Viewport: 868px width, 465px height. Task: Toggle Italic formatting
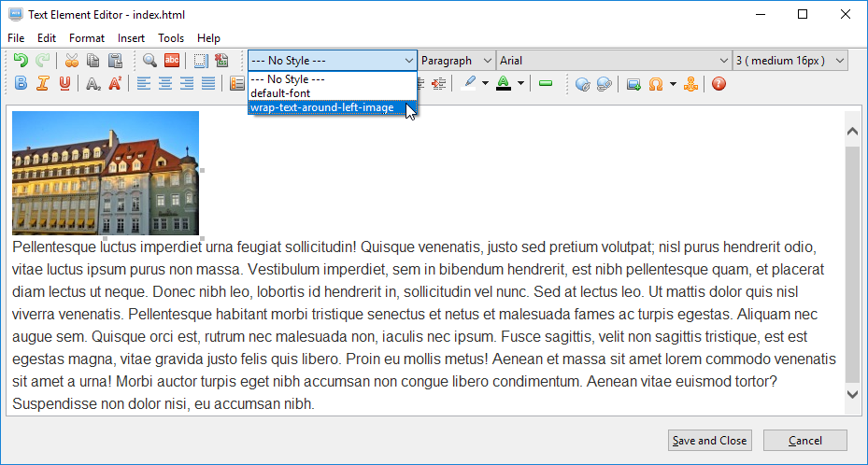pyautogui.click(x=43, y=83)
